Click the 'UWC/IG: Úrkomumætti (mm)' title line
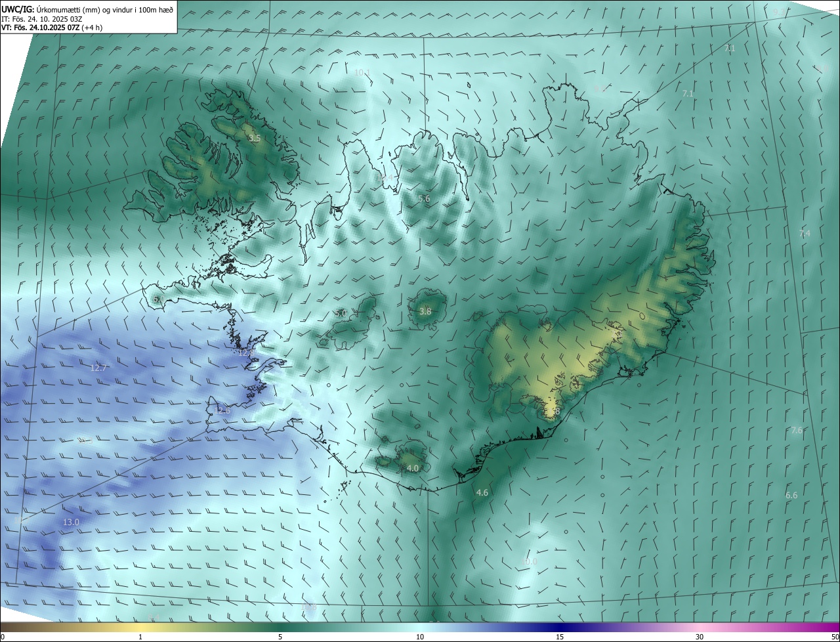Viewport: 840px width, 642px height. point(88,9)
